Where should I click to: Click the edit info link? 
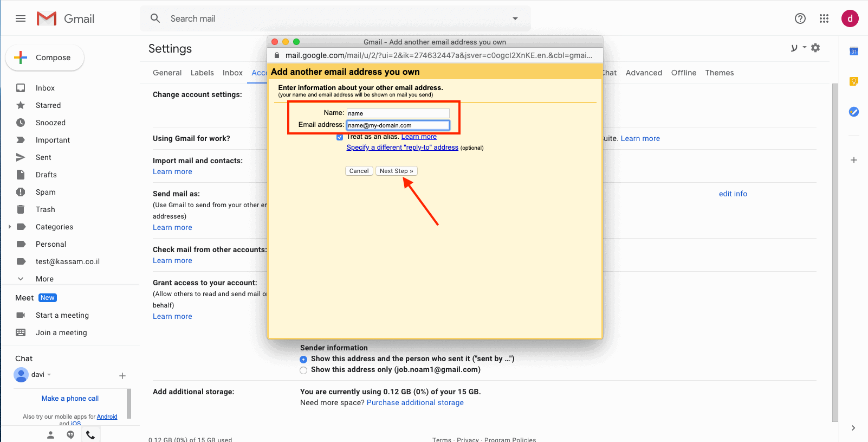[x=733, y=194]
